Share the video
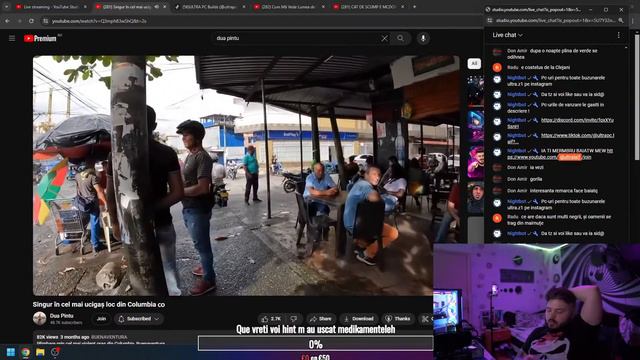This screenshot has height=360, width=640. [x=321, y=319]
